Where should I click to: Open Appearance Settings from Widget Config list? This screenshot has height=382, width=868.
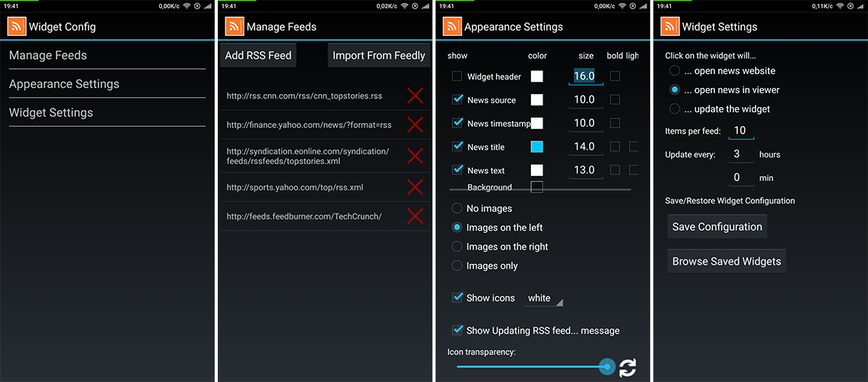click(x=108, y=84)
